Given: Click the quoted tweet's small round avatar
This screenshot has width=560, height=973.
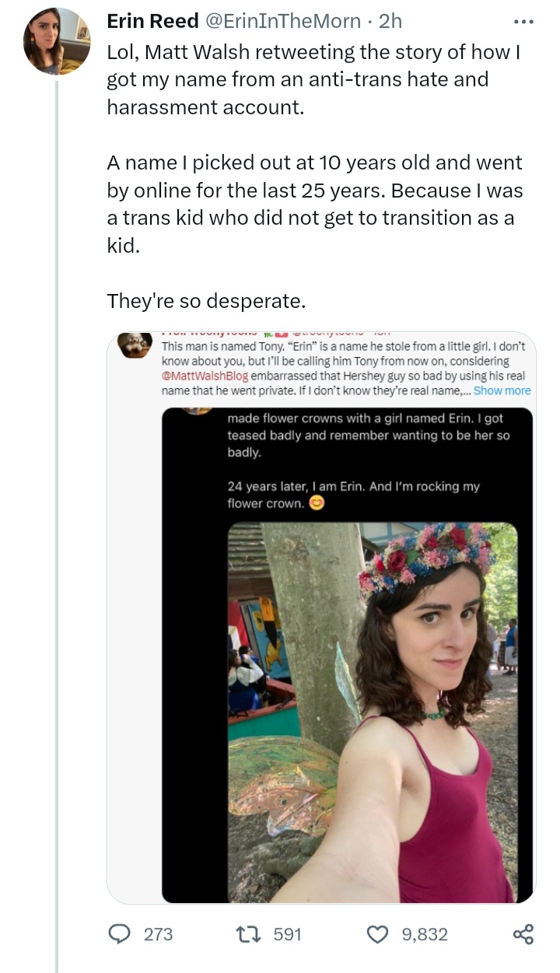Looking at the screenshot, I should point(135,344).
